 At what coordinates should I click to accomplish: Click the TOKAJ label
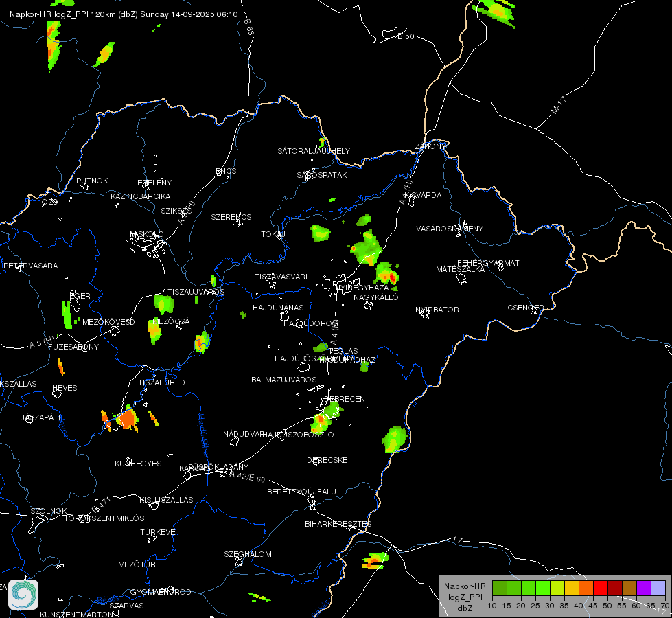[273, 234]
